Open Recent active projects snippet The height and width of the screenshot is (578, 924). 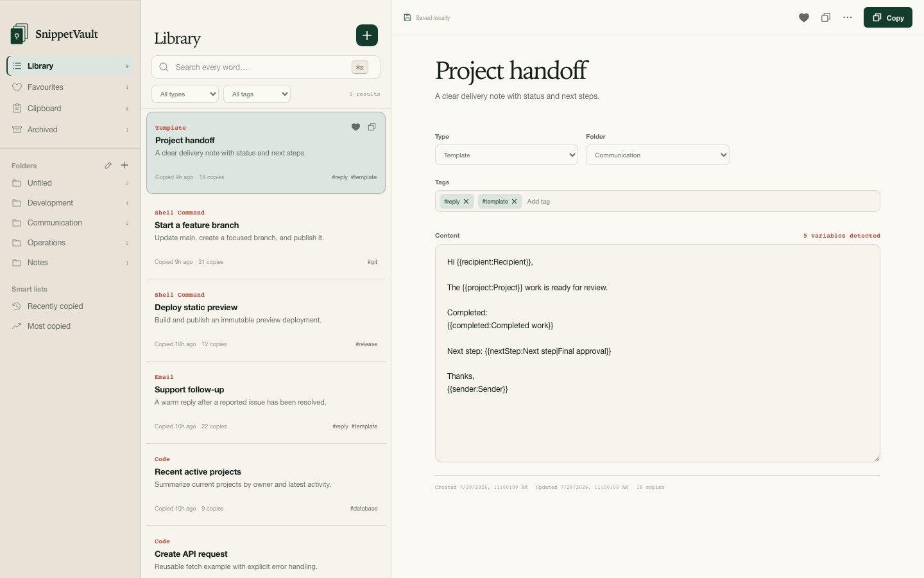point(266,484)
